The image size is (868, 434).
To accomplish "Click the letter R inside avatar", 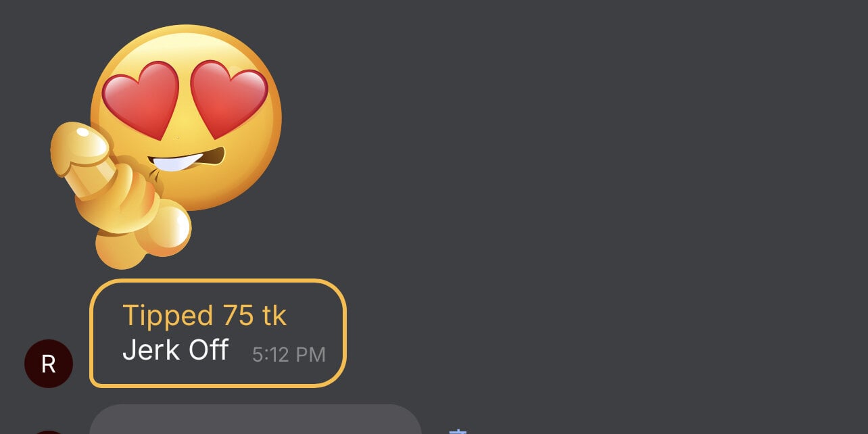I will pos(49,364).
